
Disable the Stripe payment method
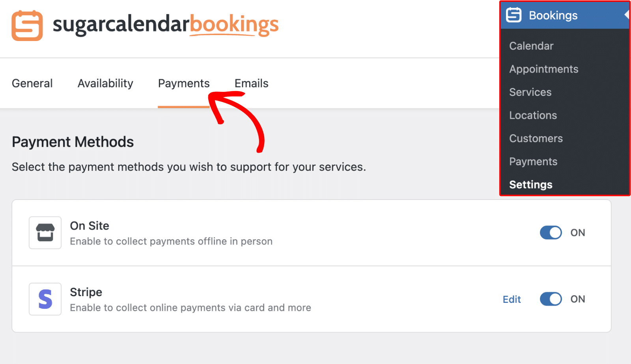pos(551,299)
